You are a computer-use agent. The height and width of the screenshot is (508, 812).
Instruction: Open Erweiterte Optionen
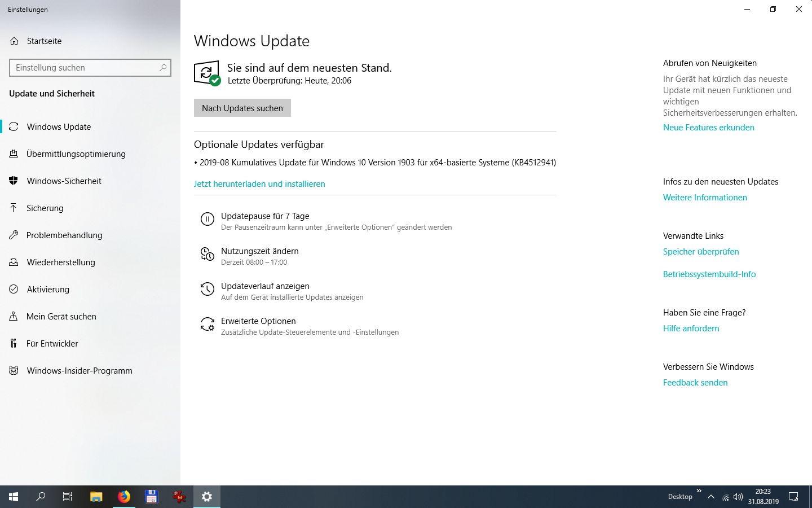coord(310,326)
